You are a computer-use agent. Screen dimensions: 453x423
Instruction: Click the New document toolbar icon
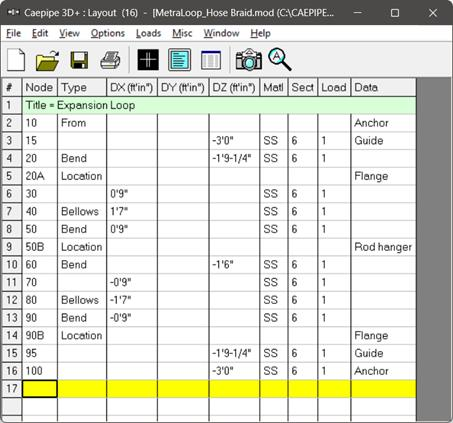(x=16, y=60)
